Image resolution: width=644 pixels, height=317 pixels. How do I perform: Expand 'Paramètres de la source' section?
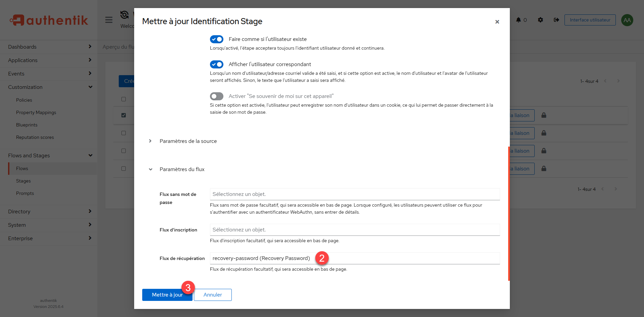(x=188, y=141)
